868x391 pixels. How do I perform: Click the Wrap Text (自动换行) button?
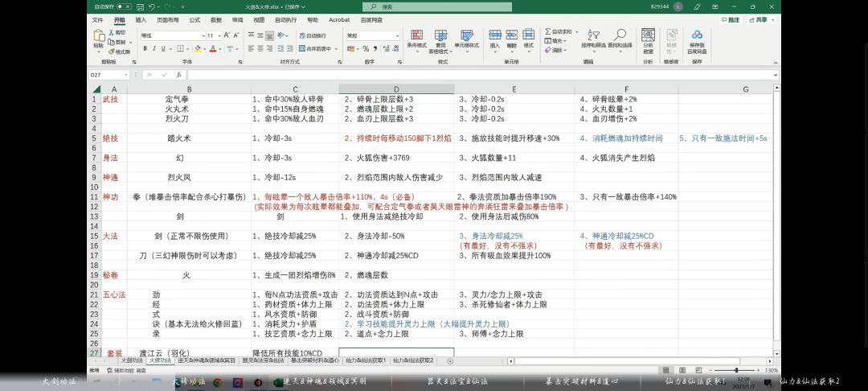tap(312, 35)
